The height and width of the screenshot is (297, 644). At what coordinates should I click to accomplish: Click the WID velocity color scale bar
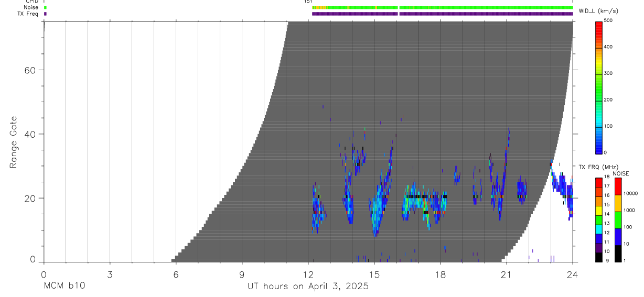click(x=599, y=87)
